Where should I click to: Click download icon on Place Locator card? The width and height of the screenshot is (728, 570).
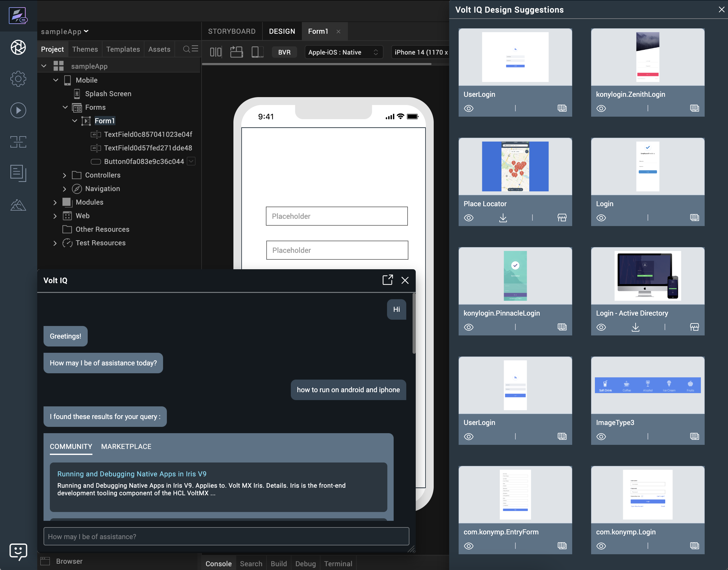point(503,218)
